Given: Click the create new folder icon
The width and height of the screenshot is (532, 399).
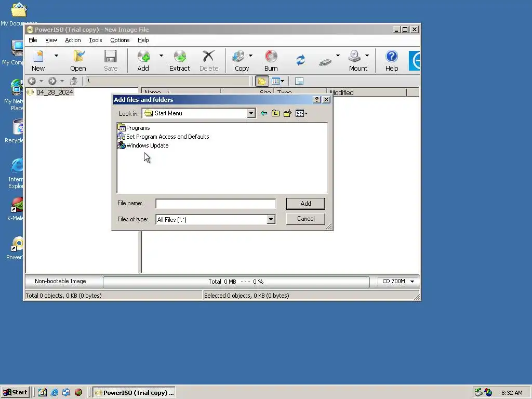Looking at the screenshot, I should tap(288, 113).
